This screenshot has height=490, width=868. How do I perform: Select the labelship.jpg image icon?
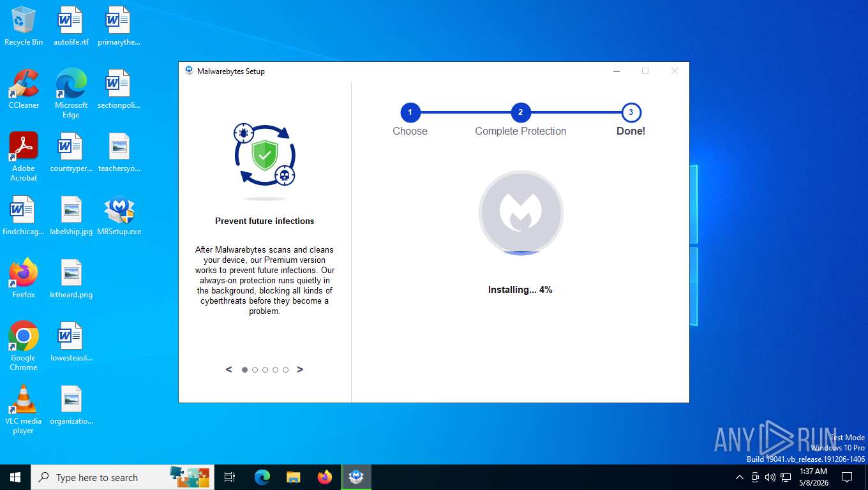pos(71,216)
